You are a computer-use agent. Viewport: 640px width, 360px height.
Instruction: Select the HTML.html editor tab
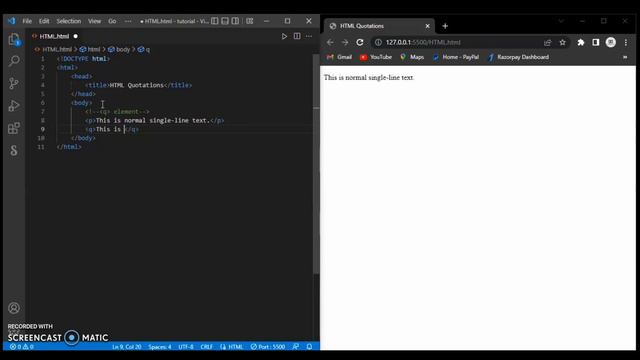(x=54, y=36)
